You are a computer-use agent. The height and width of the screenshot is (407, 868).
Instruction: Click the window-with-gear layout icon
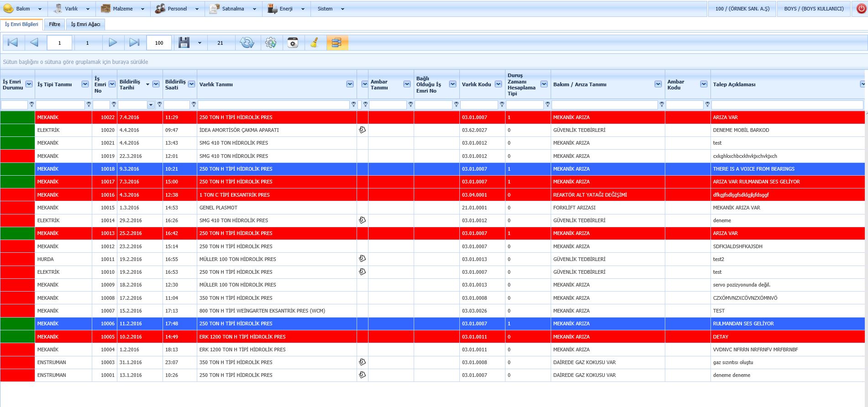293,43
